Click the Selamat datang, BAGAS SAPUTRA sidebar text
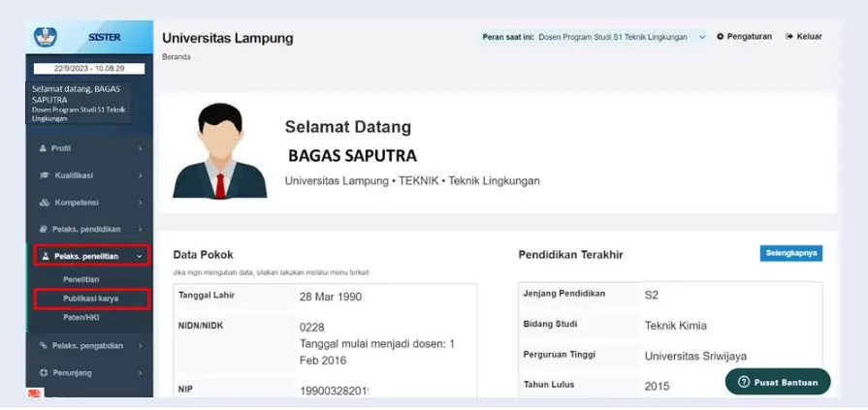Image resolution: width=868 pixels, height=410 pixels. (x=76, y=94)
